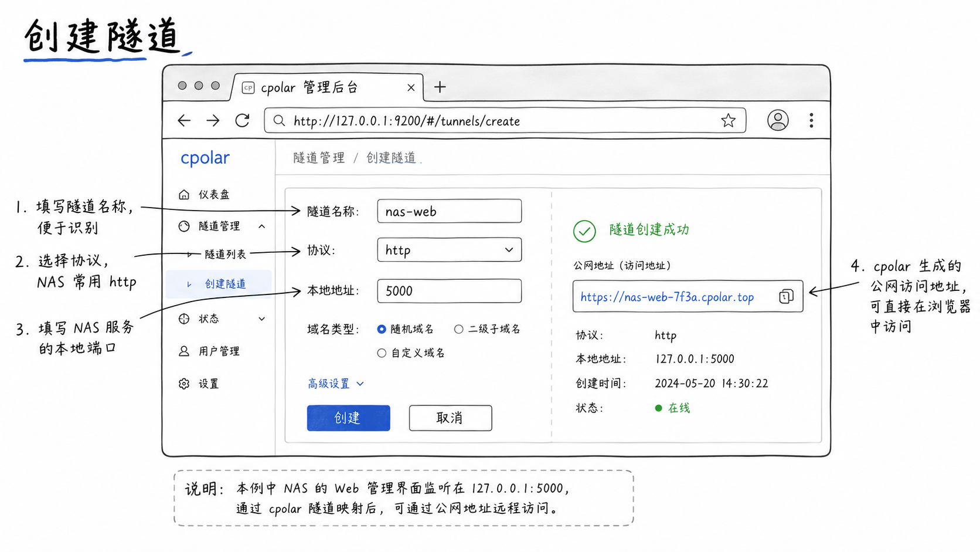Click the 隧道管理 breadcrumb
The height and width of the screenshot is (552, 980).
(319, 158)
